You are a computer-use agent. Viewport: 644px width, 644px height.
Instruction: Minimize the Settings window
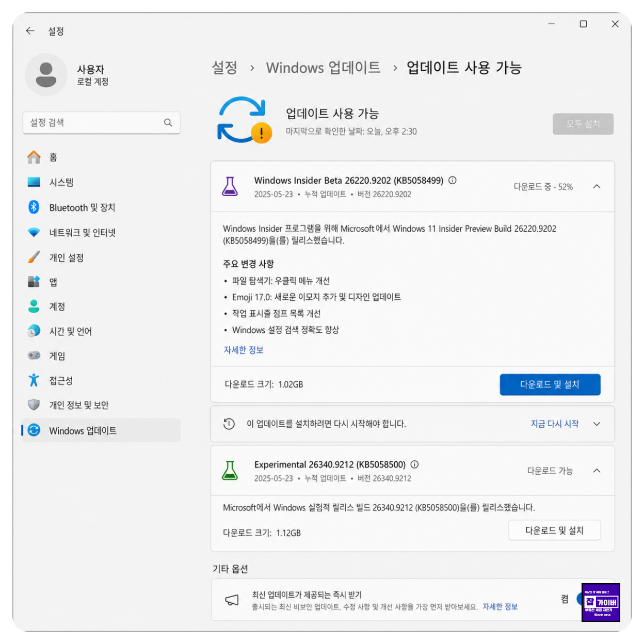pos(552,24)
